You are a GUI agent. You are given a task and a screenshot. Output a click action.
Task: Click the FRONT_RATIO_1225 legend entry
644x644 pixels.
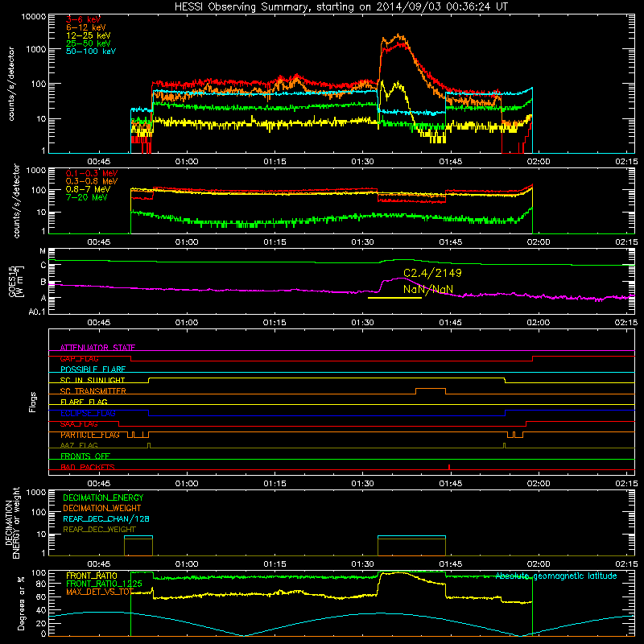[104, 584]
